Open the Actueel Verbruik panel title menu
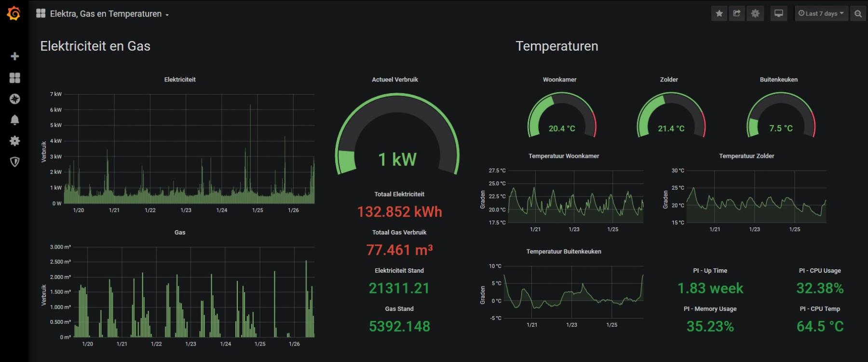 (394, 80)
